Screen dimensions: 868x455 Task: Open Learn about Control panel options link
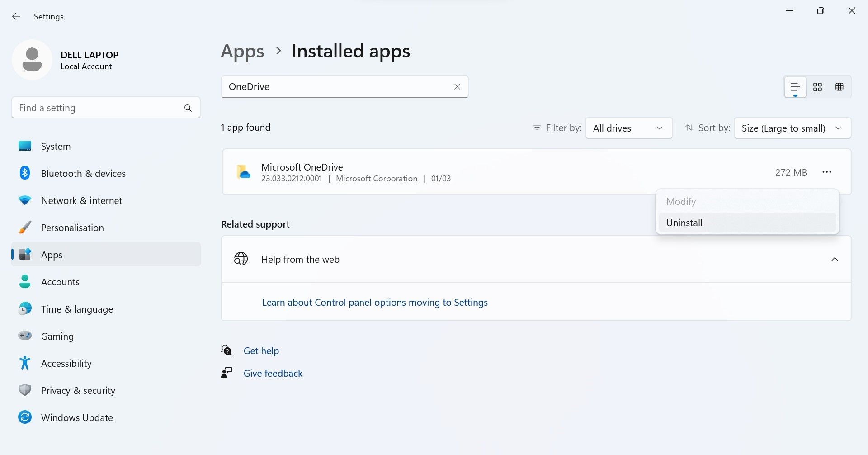(x=375, y=302)
